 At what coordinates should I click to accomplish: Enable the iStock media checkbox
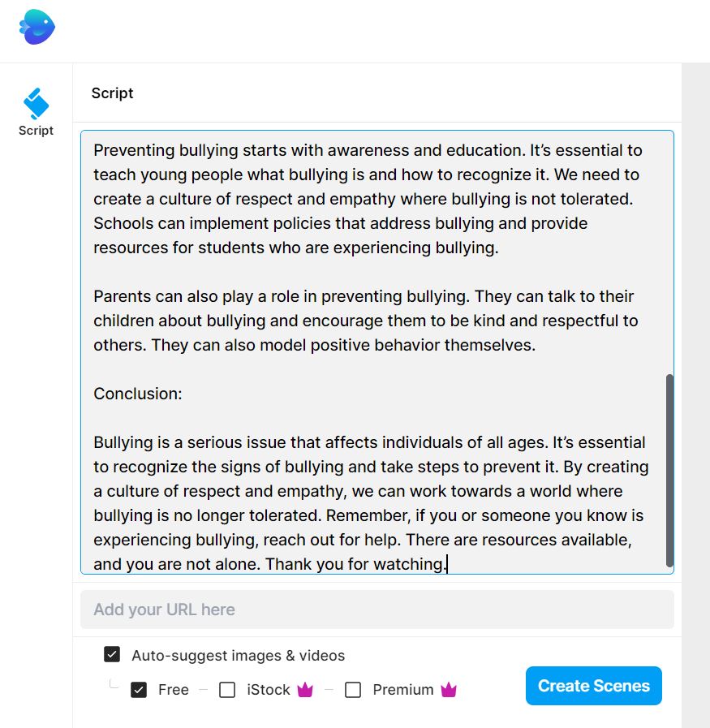[227, 690]
